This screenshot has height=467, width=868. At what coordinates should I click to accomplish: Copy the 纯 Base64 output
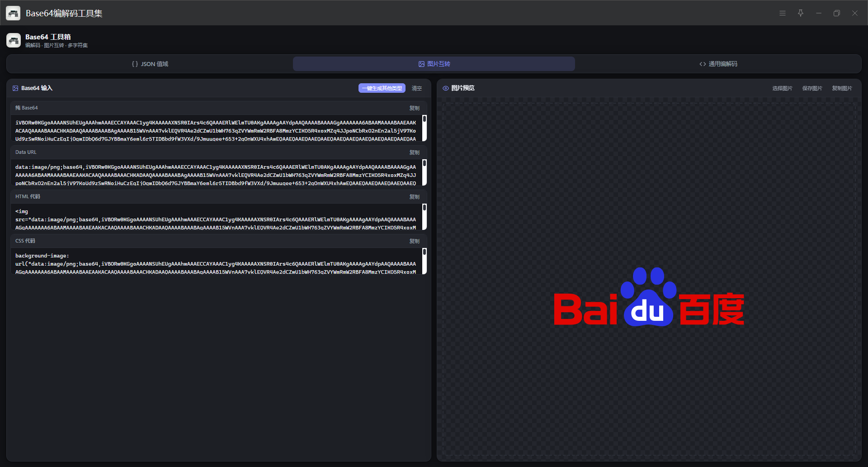pos(415,108)
